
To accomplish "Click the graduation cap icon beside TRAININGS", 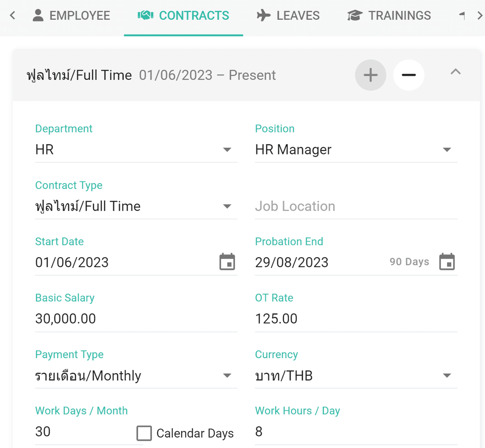I will [354, 15].
